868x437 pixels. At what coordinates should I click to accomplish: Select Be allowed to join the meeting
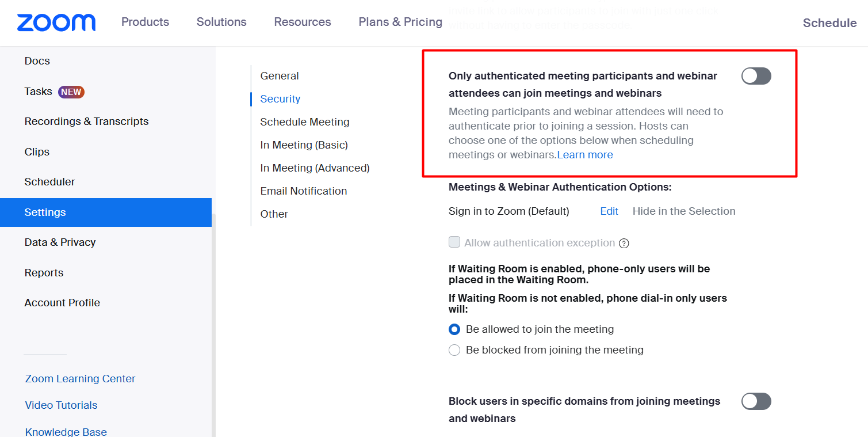coord(454,329)
